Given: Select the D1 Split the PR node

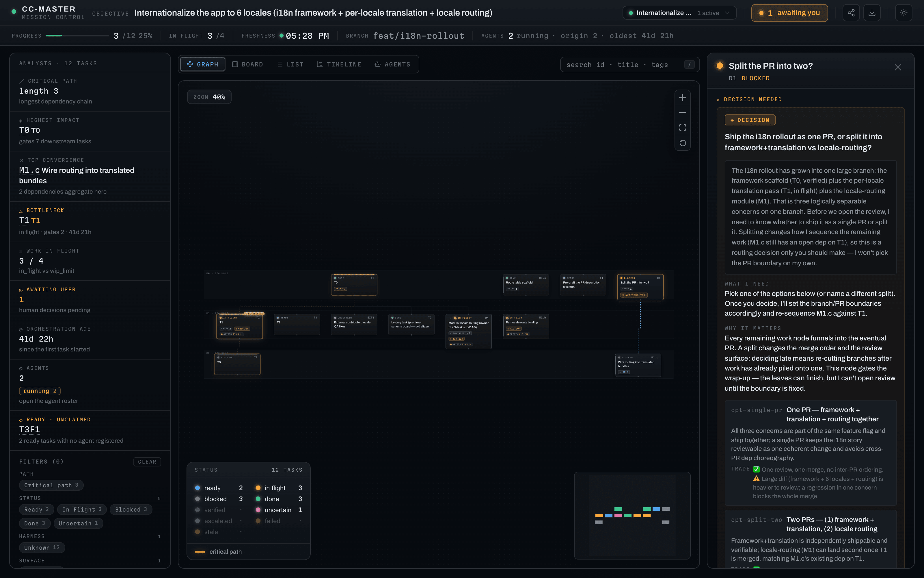Looking at the screenshot, I should tap(640, 287).
